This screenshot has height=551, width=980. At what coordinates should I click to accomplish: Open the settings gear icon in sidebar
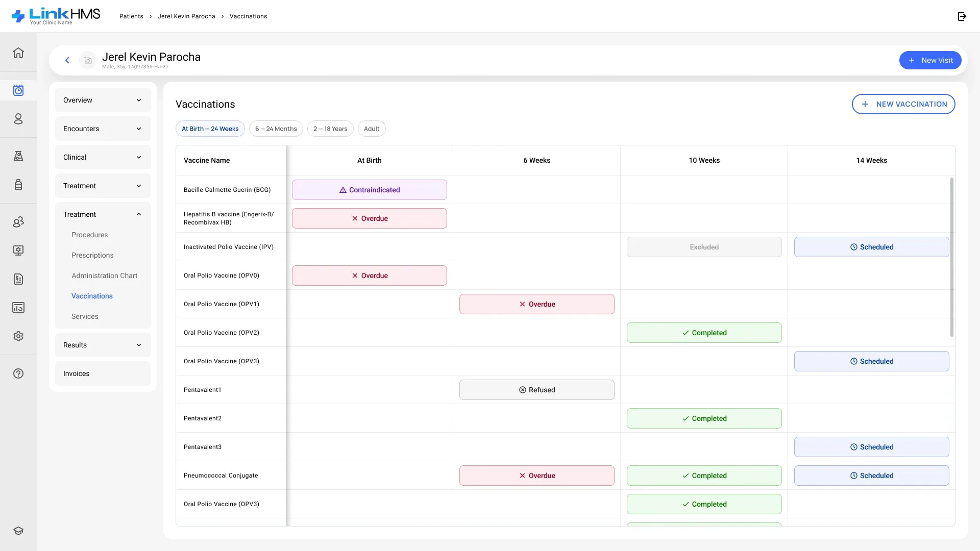point(18,336)
